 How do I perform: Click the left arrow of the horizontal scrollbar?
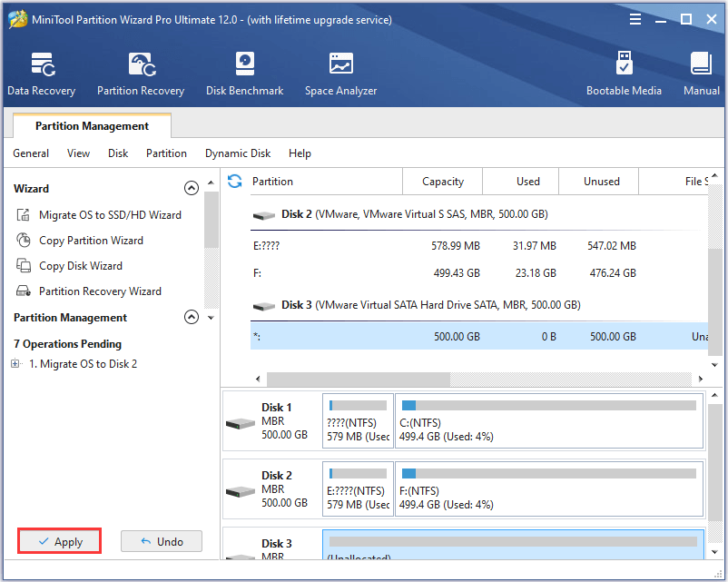point(258,379)
